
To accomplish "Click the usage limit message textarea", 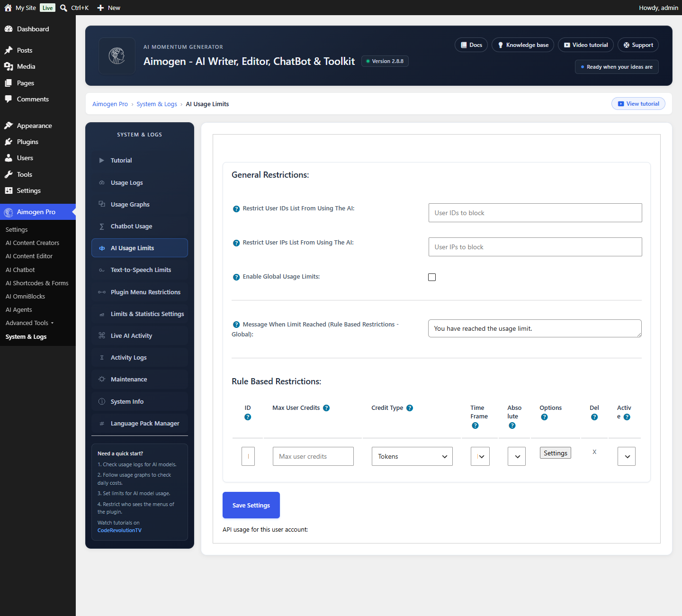I will 535,328.
